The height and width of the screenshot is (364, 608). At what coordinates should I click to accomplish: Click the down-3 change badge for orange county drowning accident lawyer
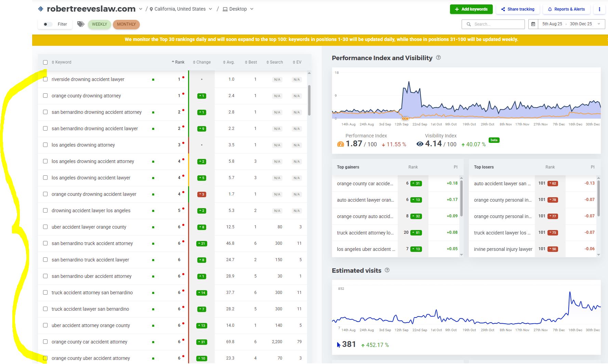point(201,194)
